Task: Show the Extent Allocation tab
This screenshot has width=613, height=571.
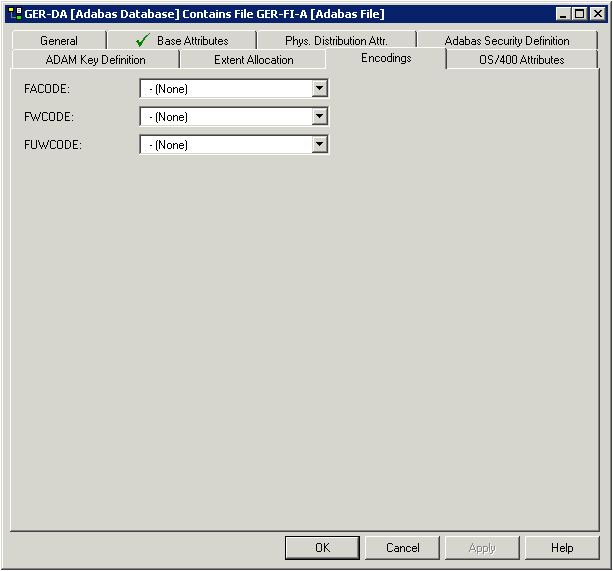Action: [254, 60]
